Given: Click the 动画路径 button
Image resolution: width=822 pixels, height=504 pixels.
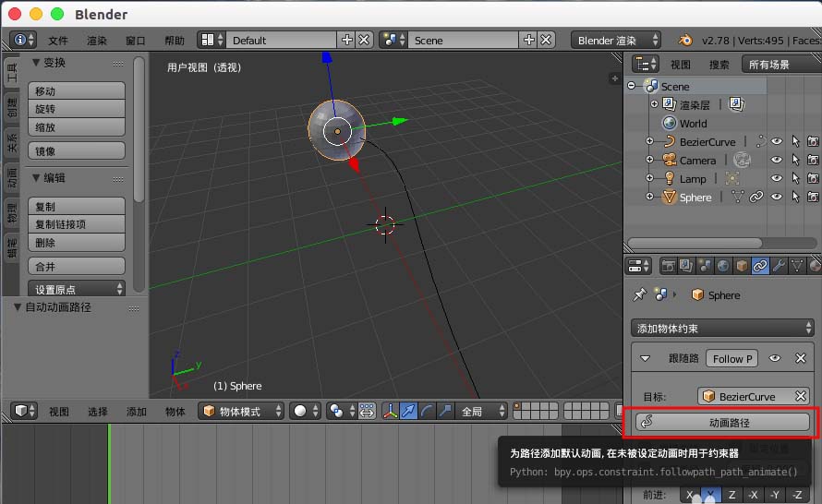Looking at the screenshot, I should [723, 422].
